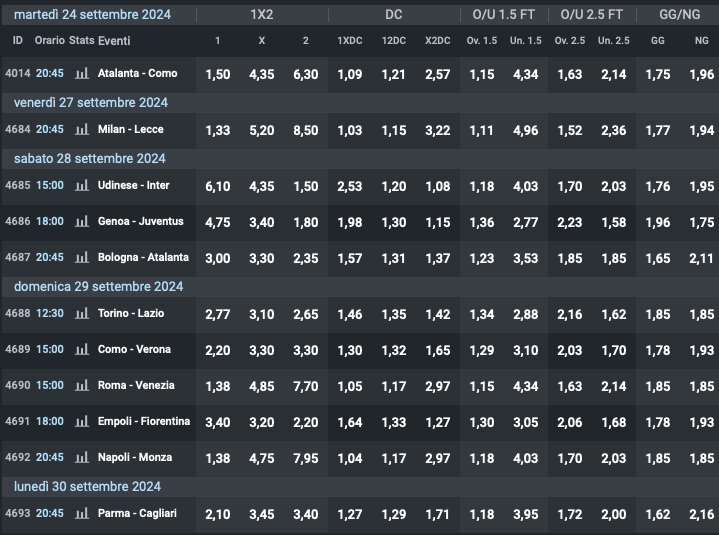Click the venerdì 27 settembre 2024 date header
Screen dimensions: 719x535
91,102
